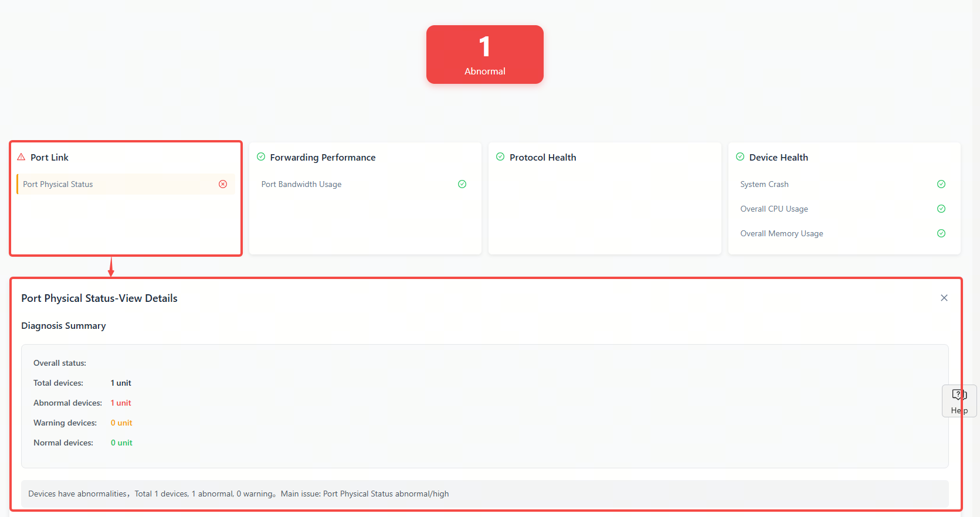Open the System Crash item

[x=764, y=184]
